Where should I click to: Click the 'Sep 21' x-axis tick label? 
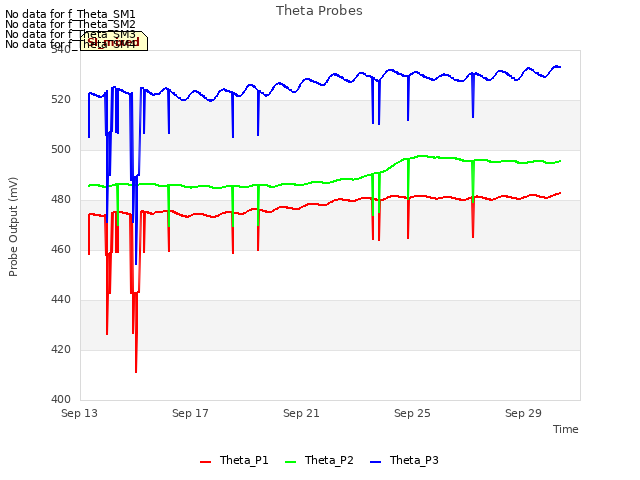(x=301, y=413)
